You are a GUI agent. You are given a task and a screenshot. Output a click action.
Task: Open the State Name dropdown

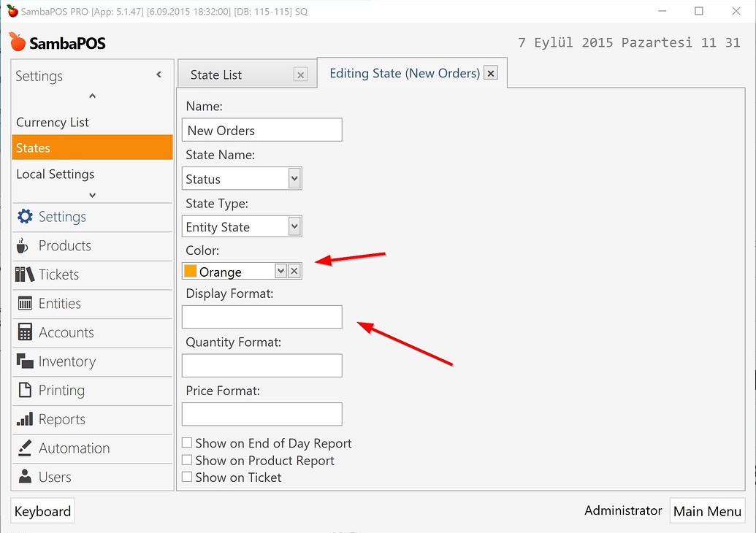click(294, 178)
